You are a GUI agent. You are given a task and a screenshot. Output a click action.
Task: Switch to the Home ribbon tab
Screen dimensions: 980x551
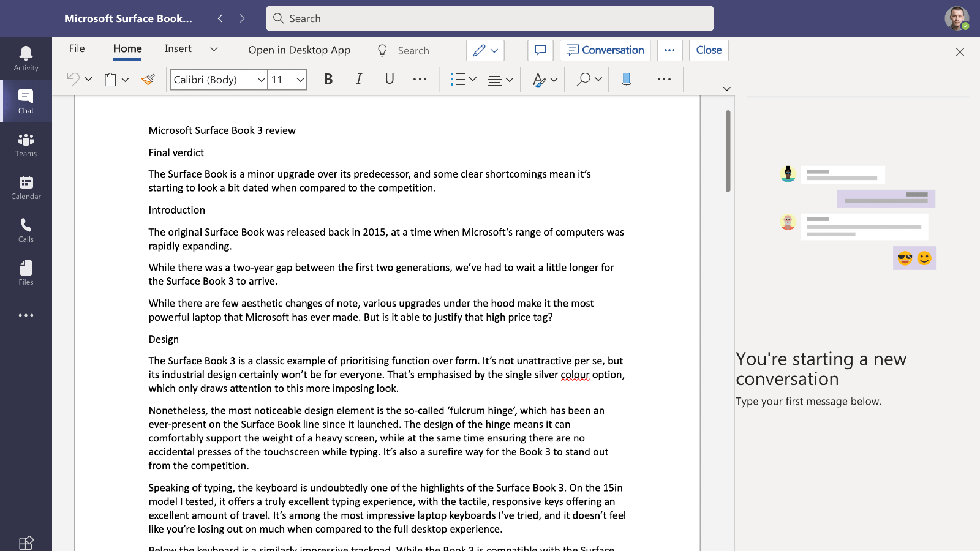127,48
